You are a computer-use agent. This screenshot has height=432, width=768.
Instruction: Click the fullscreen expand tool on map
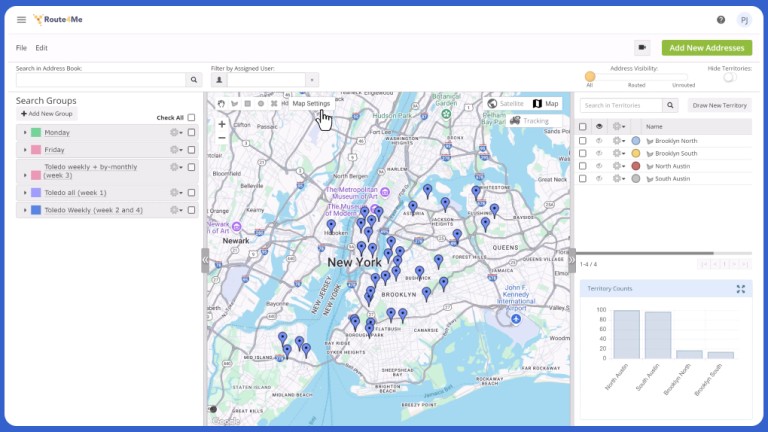point(274,104)
